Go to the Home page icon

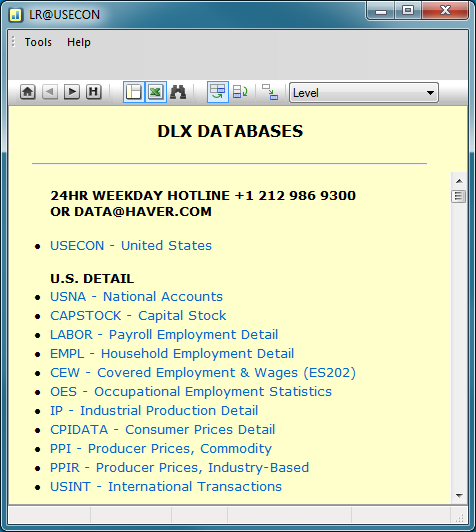pos(27,92)
